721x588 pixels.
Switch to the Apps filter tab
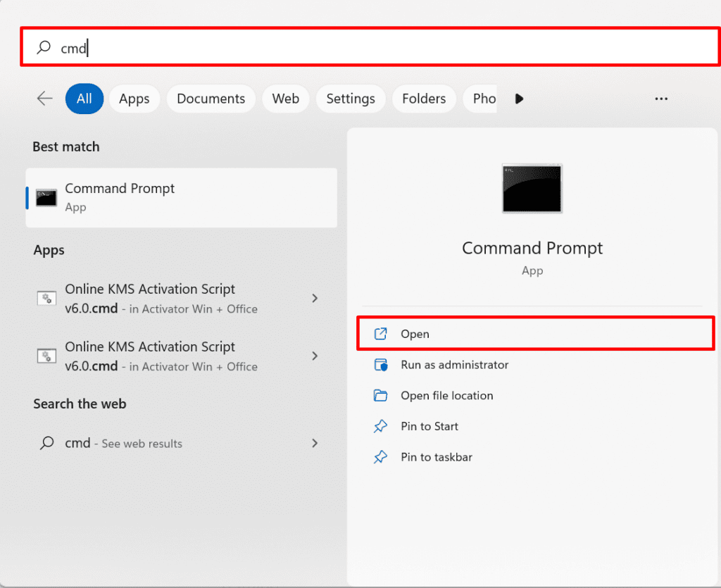134,99
